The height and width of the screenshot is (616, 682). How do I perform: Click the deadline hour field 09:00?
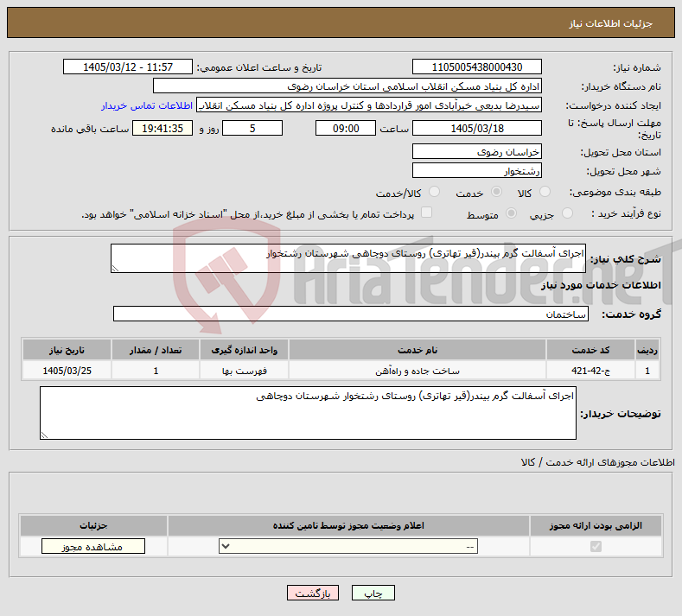346,128
